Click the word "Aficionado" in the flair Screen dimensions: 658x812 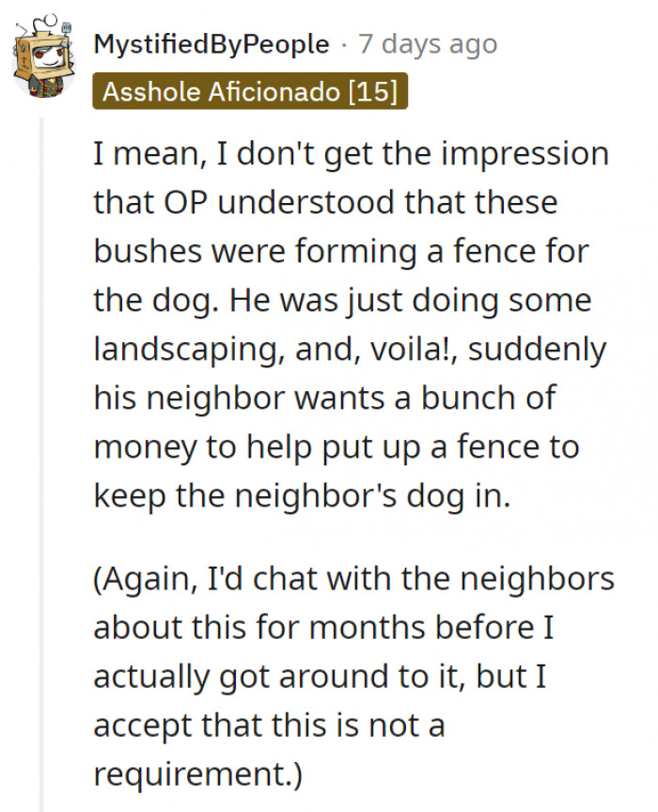pos(274,92)
